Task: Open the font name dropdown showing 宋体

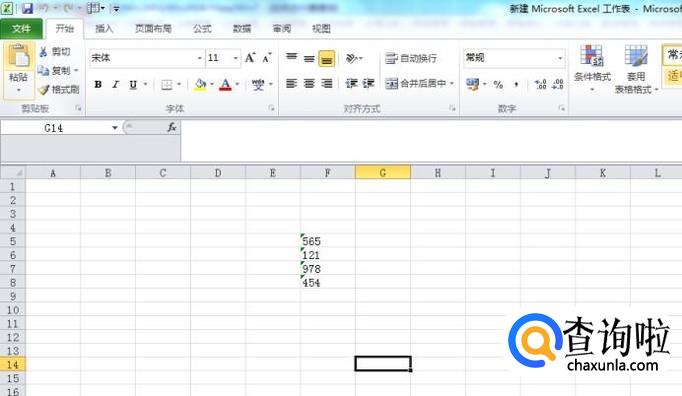Action: (x=146, y=57)
